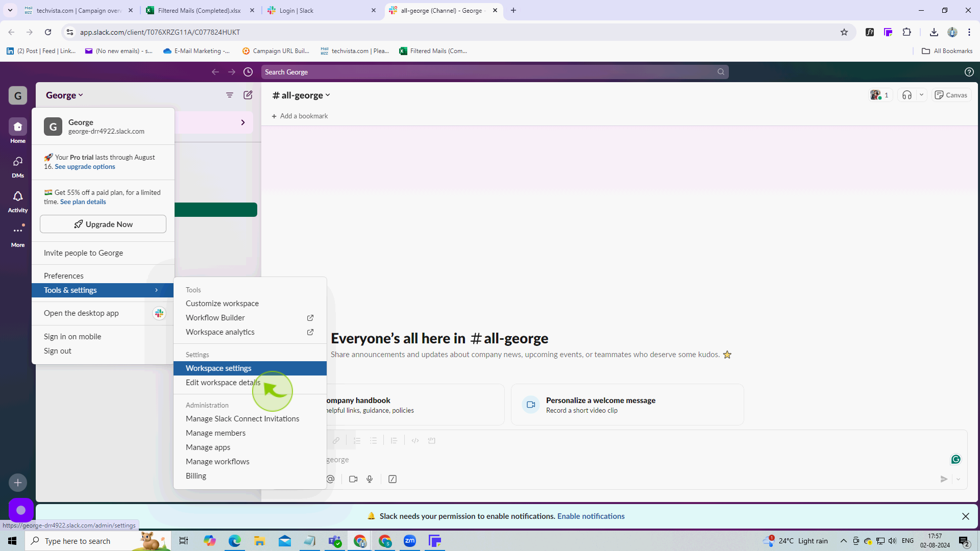Open the channel Canvas
Image resolution: width=980 pixels, height=551 pixels.
point(951,95)
